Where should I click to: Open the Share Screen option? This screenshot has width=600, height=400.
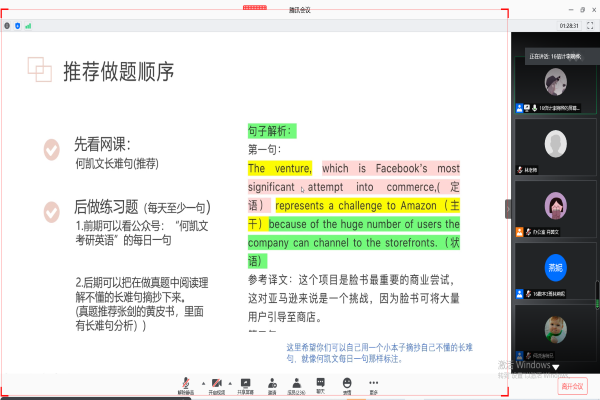pos(246,382)
